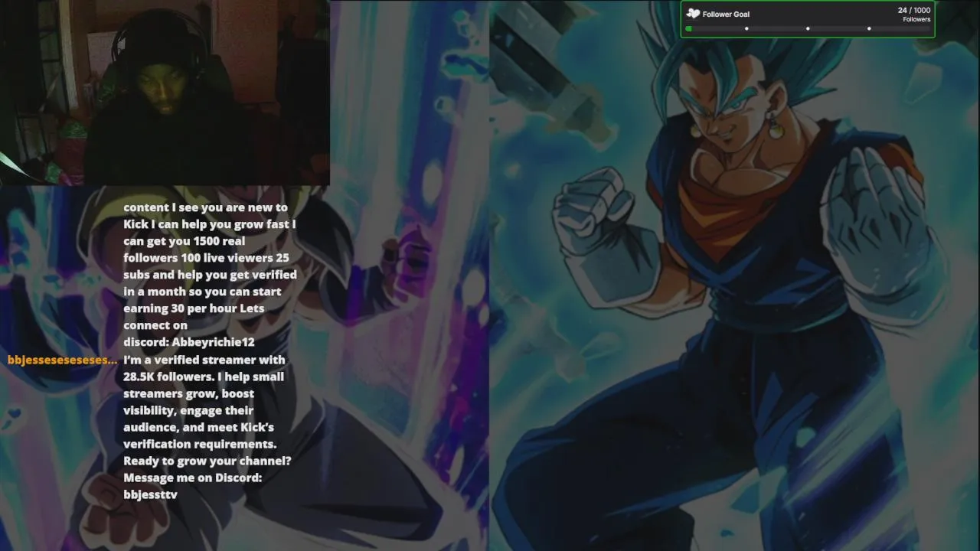Click the 'bbjessttv' Discord handle text

pos(150,494)
